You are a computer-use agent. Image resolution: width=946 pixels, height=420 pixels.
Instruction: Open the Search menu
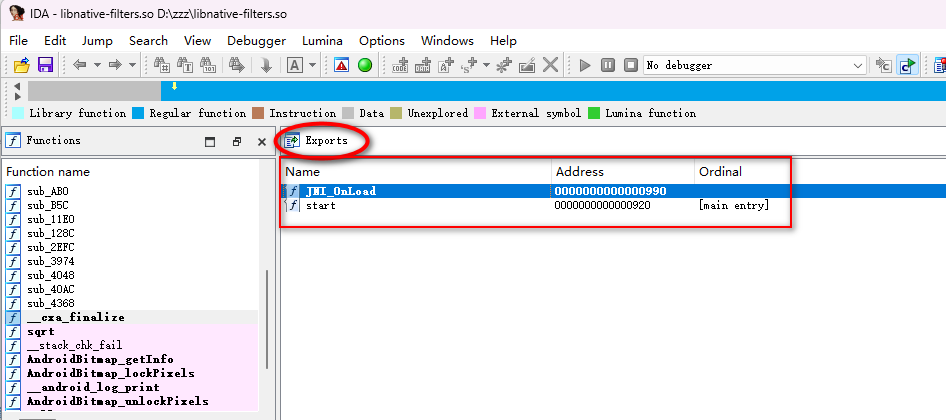[x=148, y=40]
